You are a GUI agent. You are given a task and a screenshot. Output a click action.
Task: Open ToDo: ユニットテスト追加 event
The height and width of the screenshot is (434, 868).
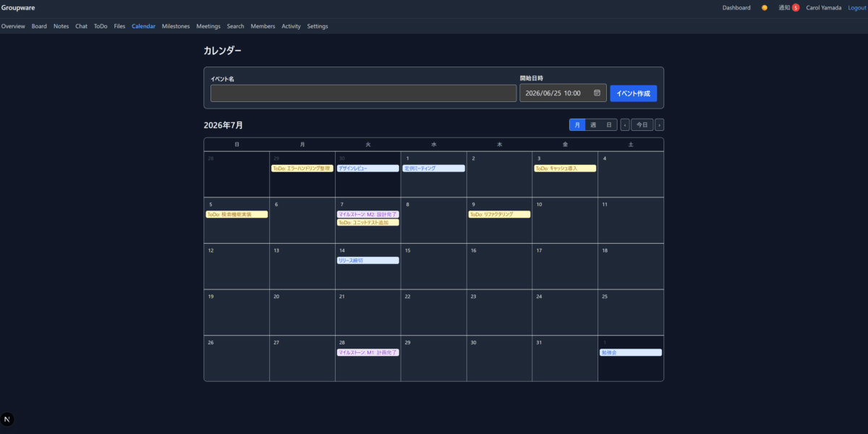(367, 223)
